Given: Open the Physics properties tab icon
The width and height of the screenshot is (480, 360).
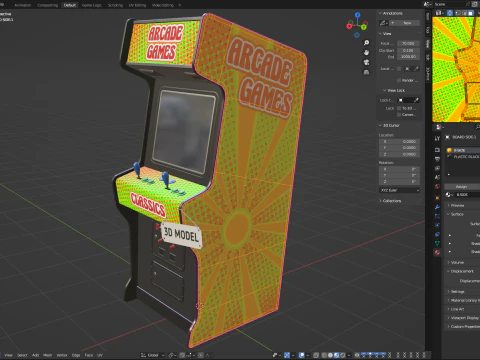Looking at the screenshot, I should [x=437, y=225].
